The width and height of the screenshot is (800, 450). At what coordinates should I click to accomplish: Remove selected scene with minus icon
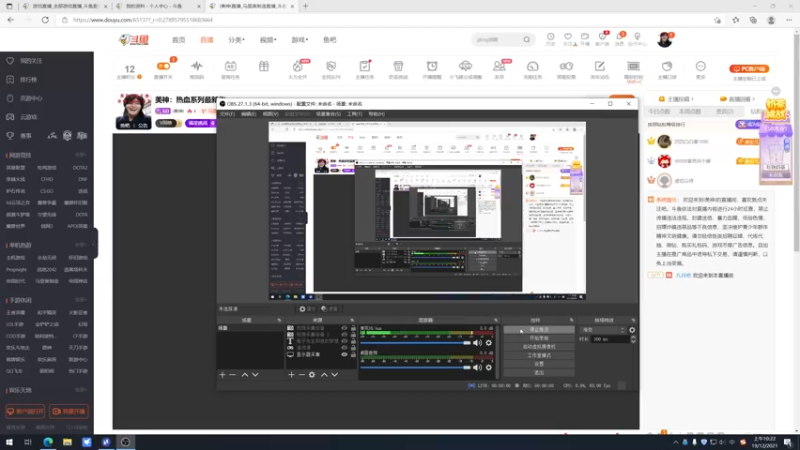click(x=233, y=374)
